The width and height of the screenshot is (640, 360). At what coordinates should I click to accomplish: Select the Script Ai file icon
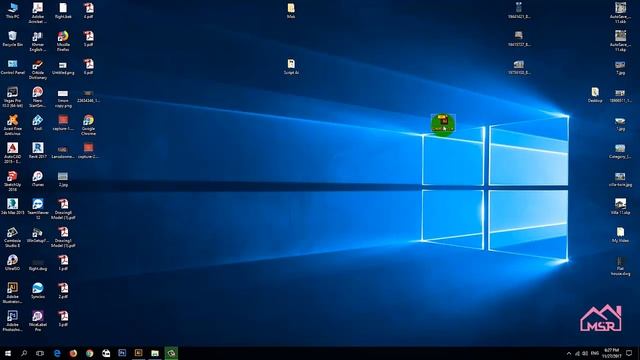click(291, 67)
